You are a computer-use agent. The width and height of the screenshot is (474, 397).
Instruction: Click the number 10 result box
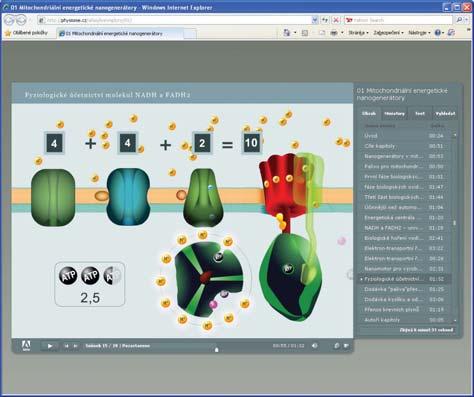[x=251, y=143]
